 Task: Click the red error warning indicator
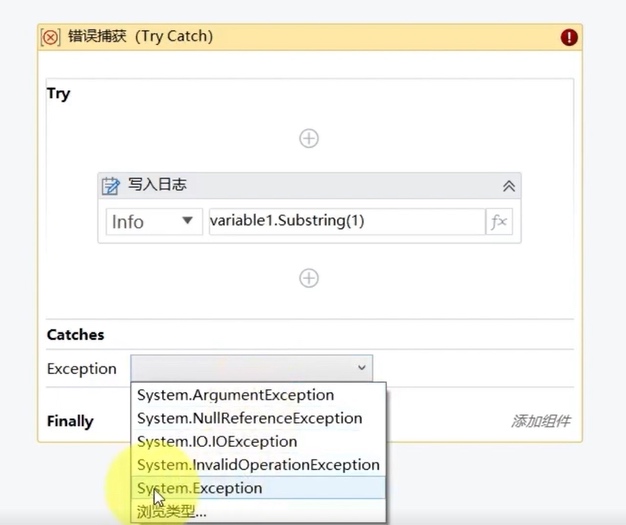click(x=569, y=37)
